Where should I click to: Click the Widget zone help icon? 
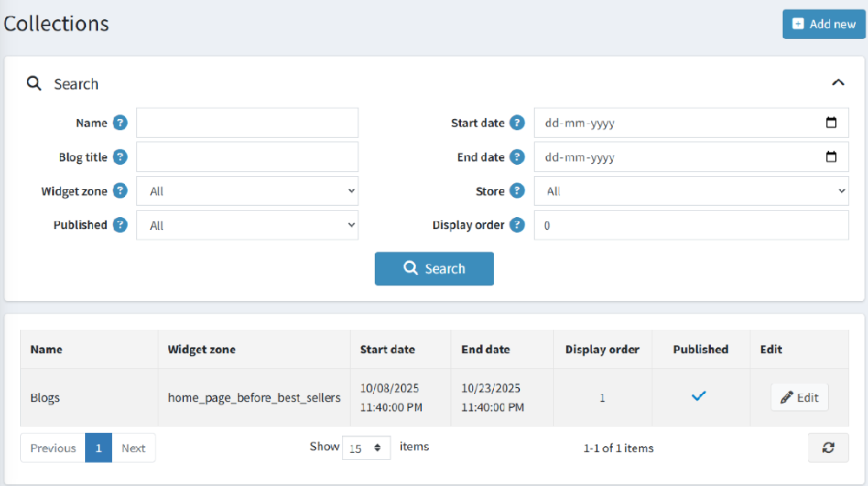pos(120,191)
